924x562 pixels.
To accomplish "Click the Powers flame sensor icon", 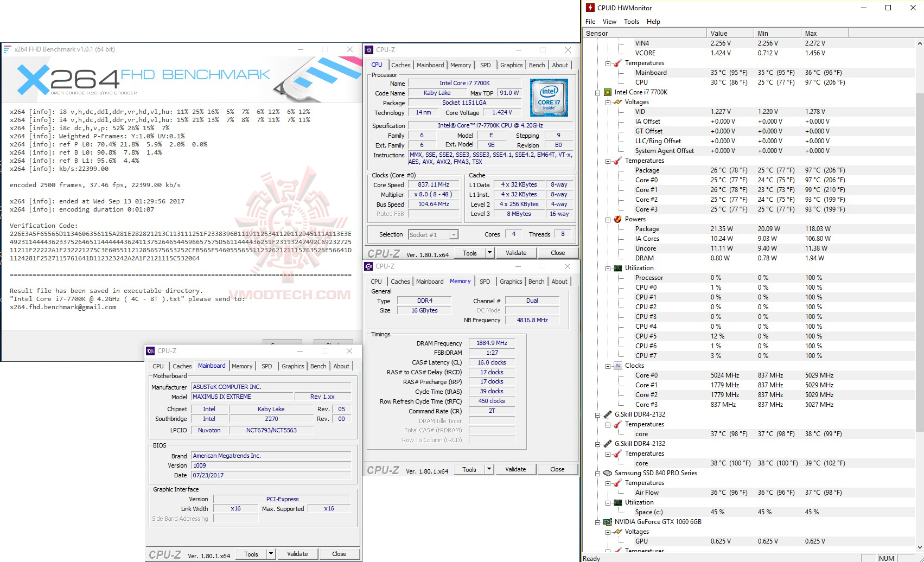I will tap(619, 219).
